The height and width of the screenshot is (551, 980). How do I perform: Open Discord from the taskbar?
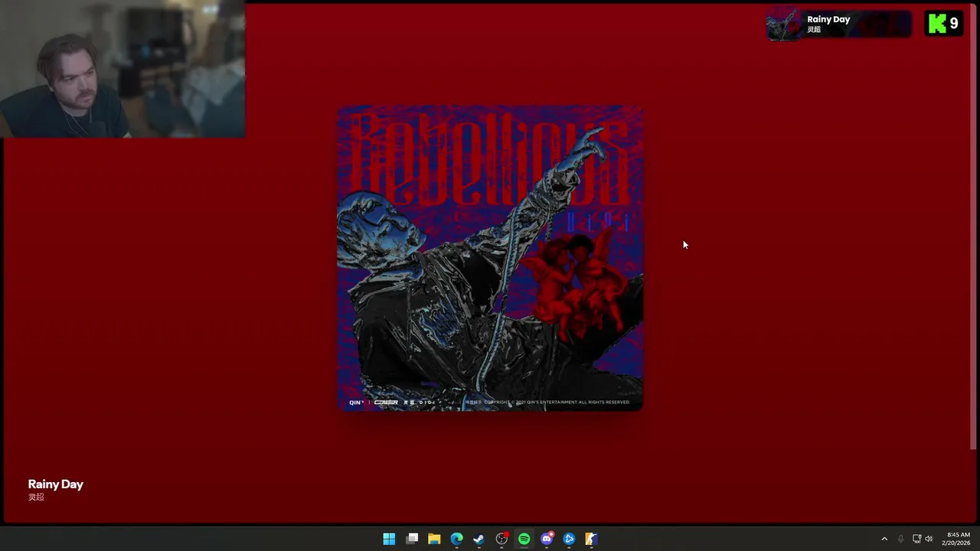pos(547,539)
